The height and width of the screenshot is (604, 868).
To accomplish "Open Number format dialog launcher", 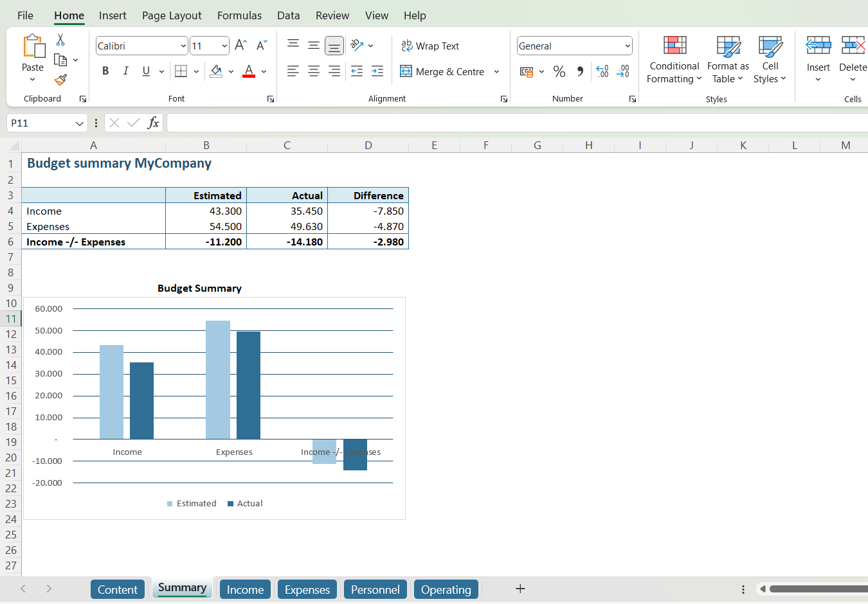I will tap(633, 99).
